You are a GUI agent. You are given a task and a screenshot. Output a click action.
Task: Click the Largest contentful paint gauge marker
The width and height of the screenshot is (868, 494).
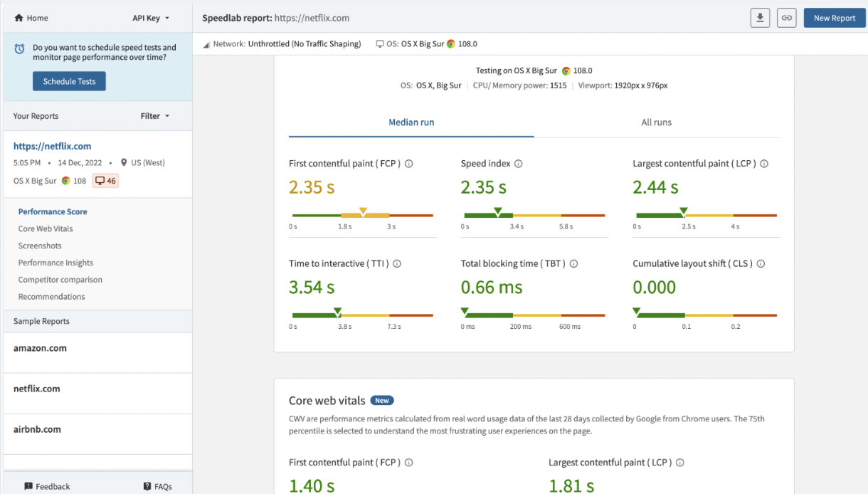coord(683,211)
